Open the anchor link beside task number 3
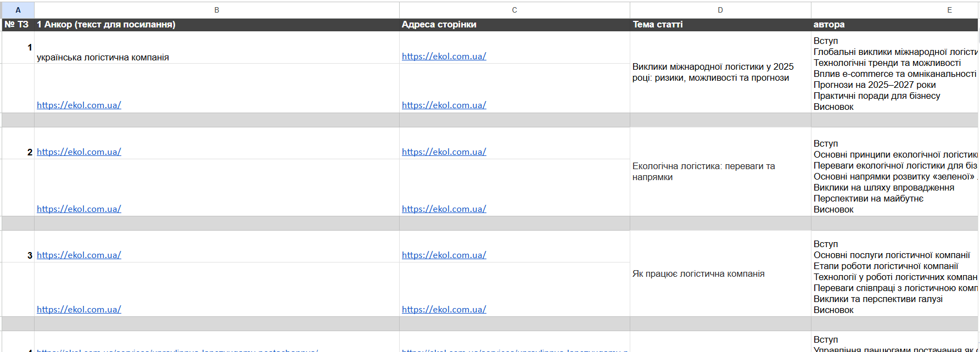The width and height of the screenshot is (980, 352). (x=79, y=255)
